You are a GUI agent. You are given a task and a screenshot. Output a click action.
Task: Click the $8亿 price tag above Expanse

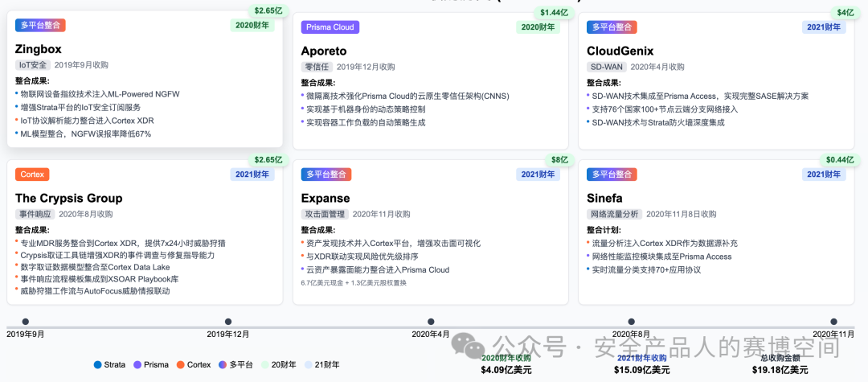tap(559, 159)
